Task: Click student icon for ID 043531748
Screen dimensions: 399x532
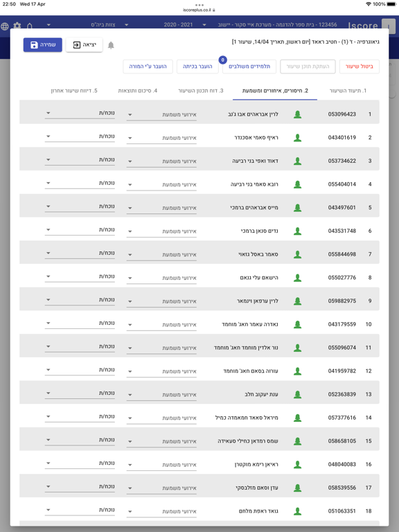Action: [x=298, y=231]
